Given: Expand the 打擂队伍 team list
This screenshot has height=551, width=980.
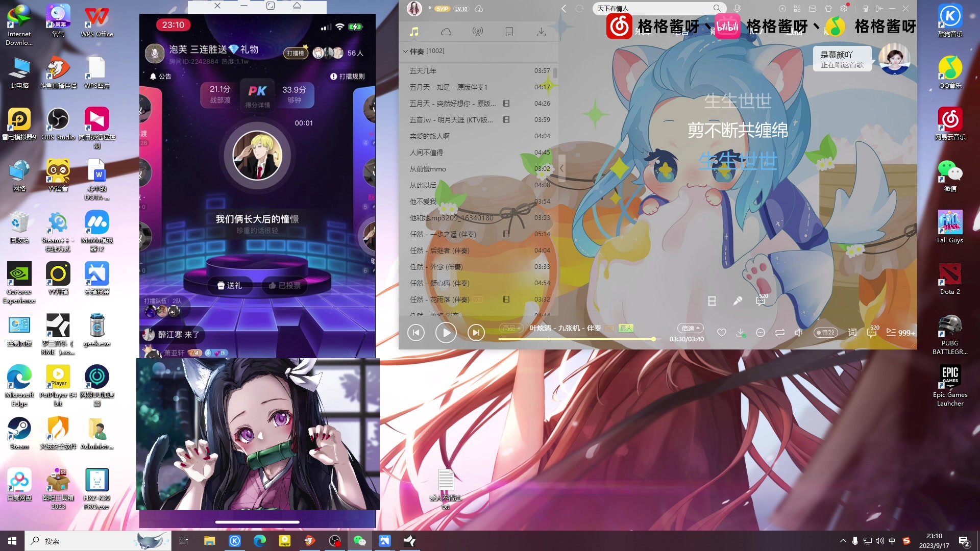Looking at the screenshot, I should click(x=163, y=301).
